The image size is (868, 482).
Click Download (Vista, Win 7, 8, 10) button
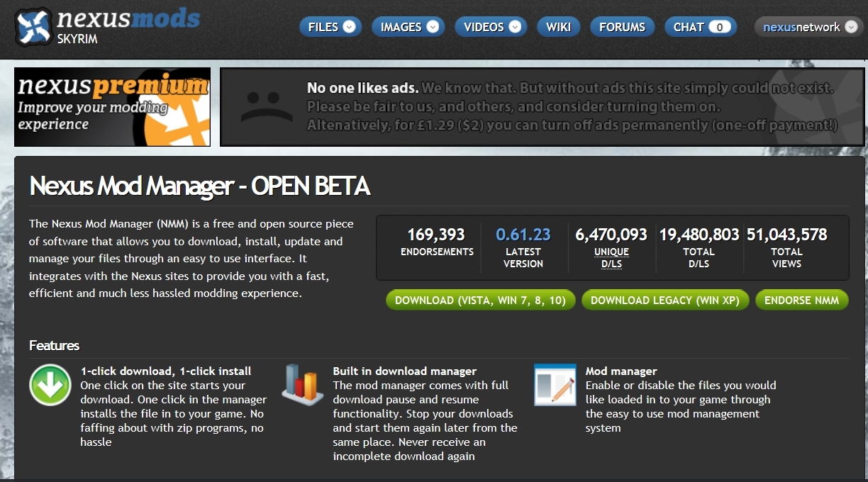(480, 300)
